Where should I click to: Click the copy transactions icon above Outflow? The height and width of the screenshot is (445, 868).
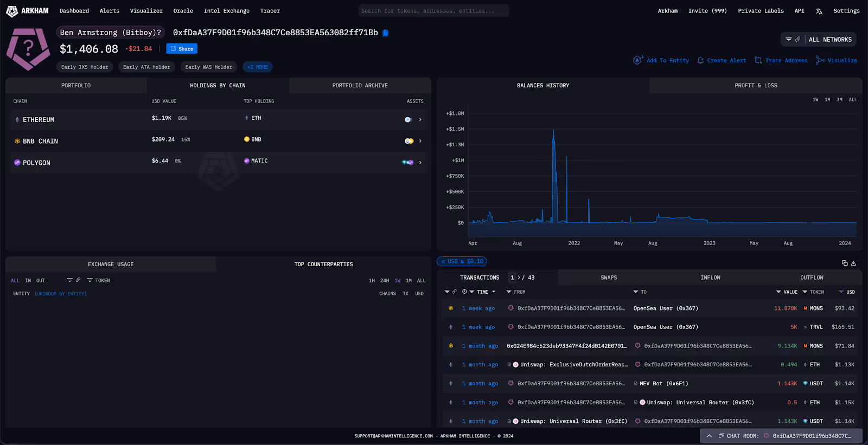[x=845, y=263]
